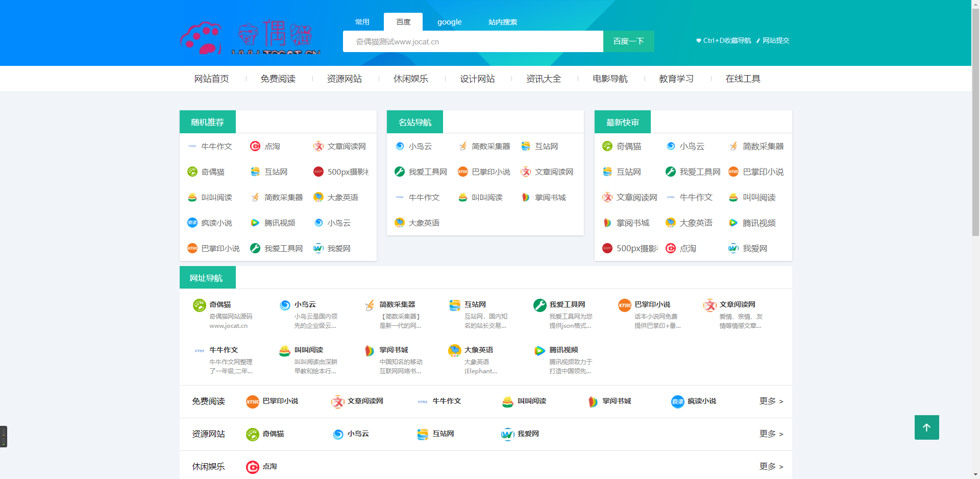
Task: Click 牛牛作文 text in 随机推荐 panel
Action: 216,147
